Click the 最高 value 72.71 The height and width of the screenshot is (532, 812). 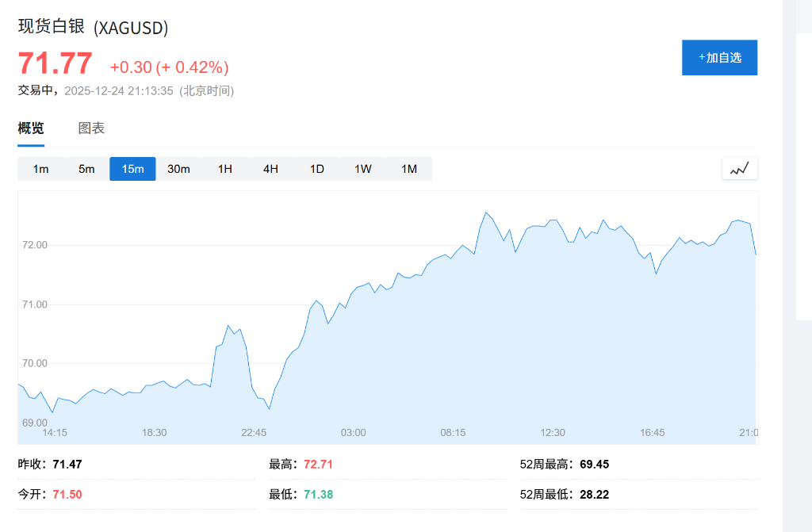tap(317, 464)
